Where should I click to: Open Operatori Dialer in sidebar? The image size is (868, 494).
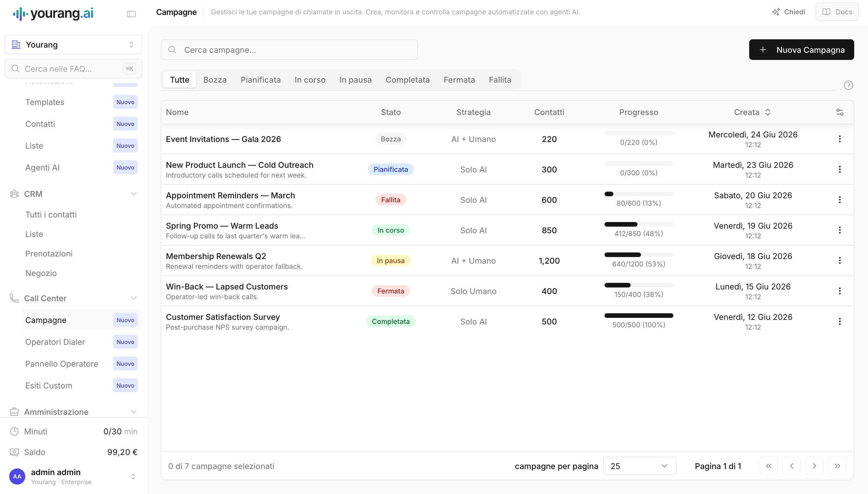click(81, 342)
